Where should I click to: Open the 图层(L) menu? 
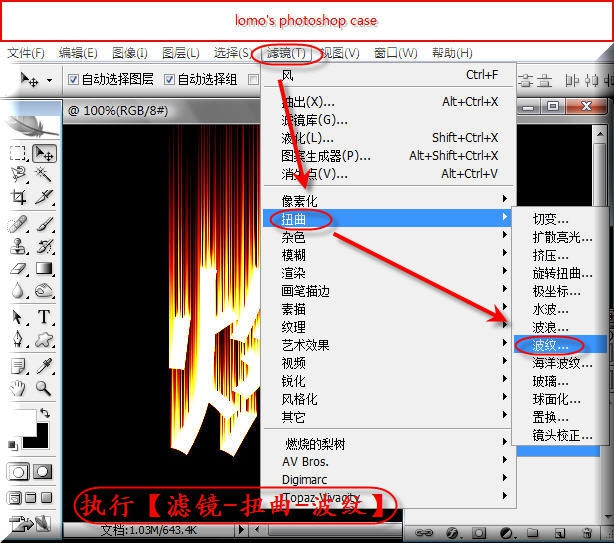181,53
